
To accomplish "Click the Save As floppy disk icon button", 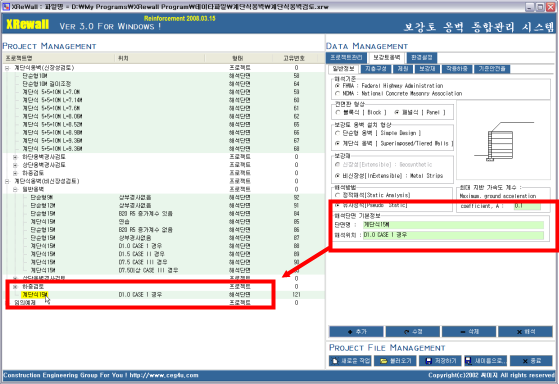I will tap(486, 361).
